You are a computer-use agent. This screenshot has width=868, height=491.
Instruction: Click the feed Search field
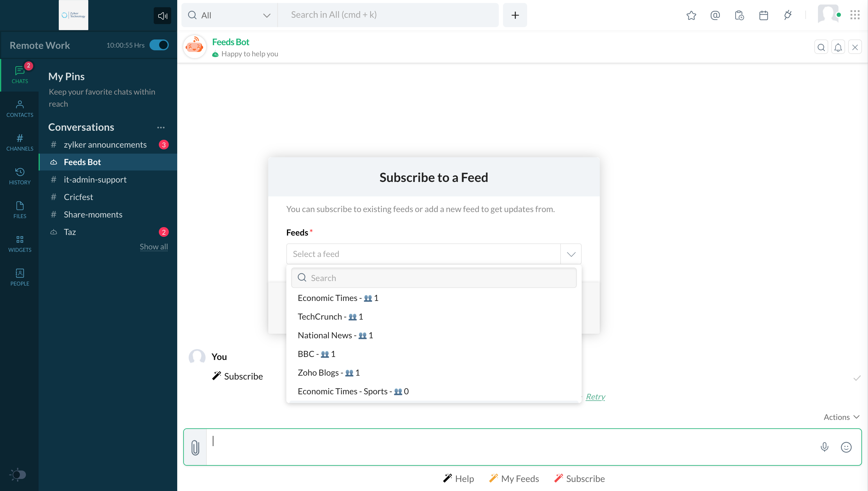(433, 278)
